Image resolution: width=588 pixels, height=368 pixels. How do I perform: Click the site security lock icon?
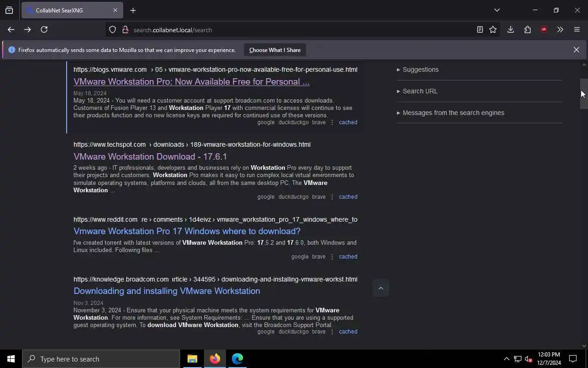tap(125, 29)
